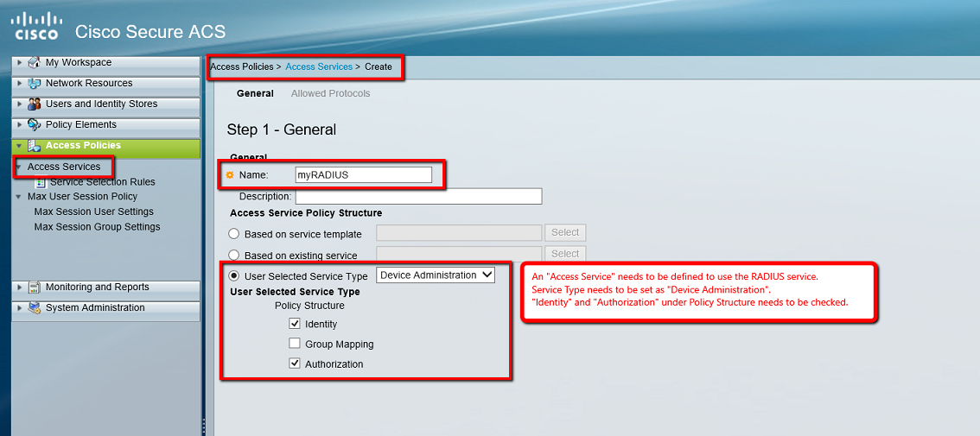Collapse the Access Policies section arrow

[20, 146]
